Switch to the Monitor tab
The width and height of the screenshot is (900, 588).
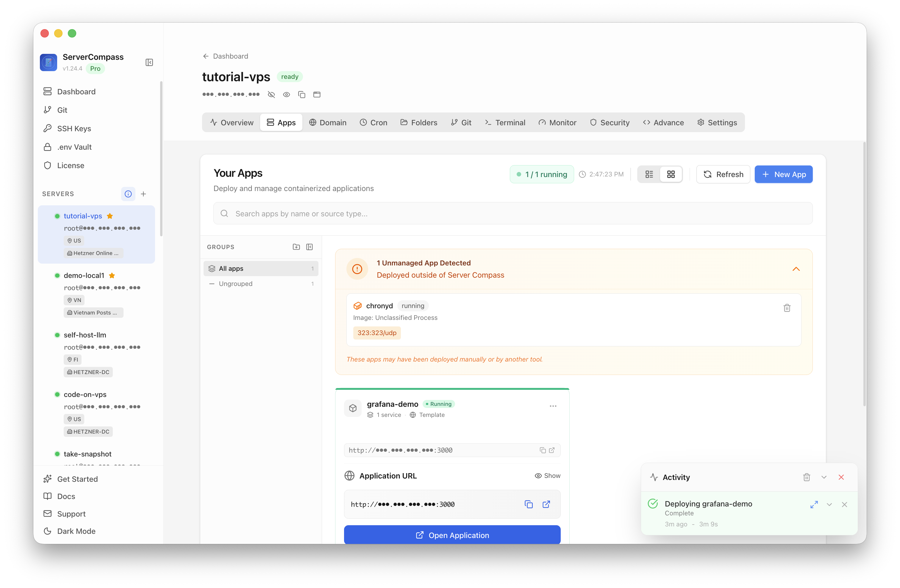pyautogui.click(x=557, y=123)
